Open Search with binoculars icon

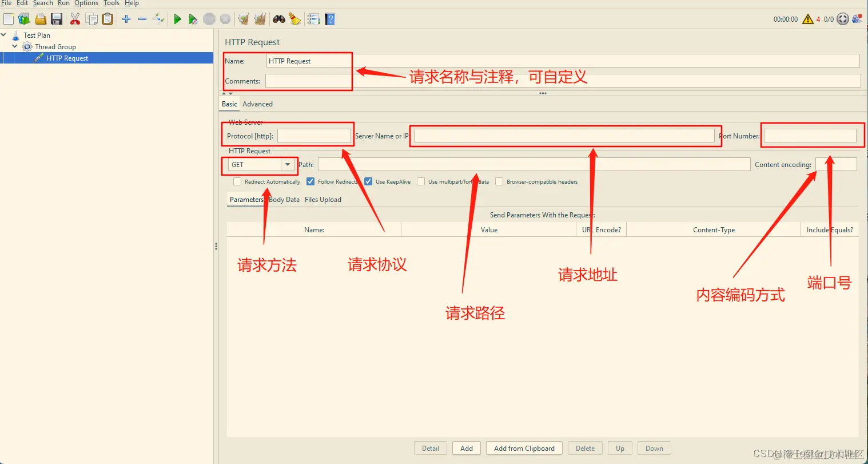(279, 19)
